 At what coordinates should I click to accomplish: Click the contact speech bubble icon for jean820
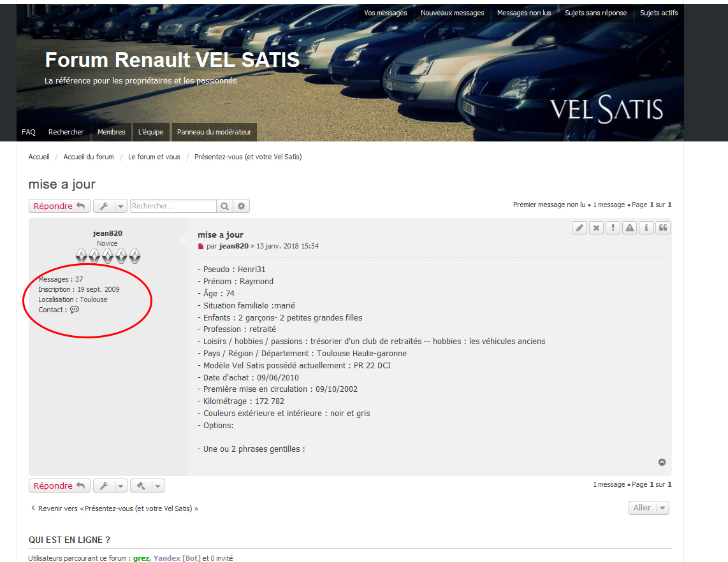coord(75,310)
